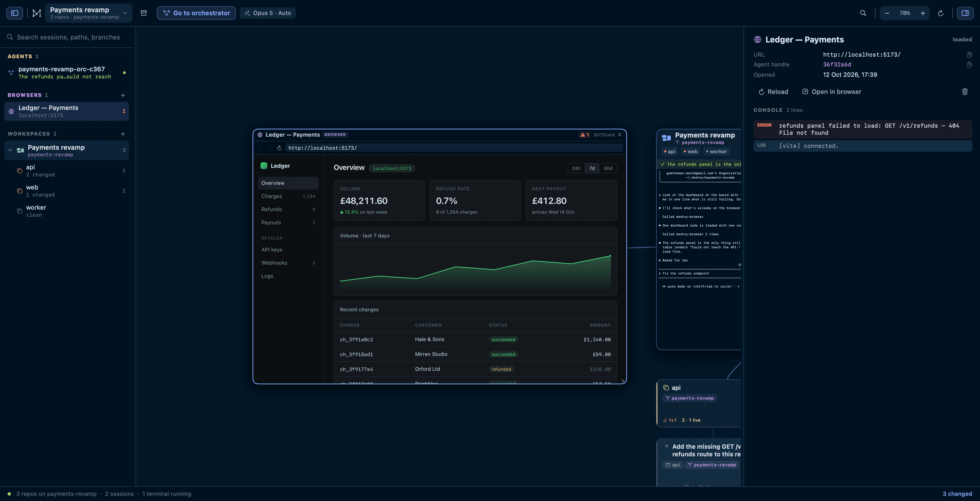Click the browser back arrow
980x501 pixels.
click(x=260, y=148)
